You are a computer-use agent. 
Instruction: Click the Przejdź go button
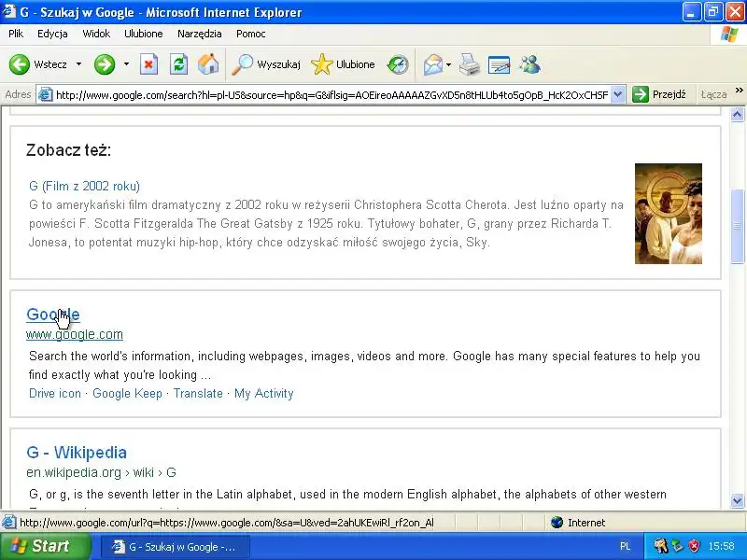pyautogui.click(x=659, y=95)
